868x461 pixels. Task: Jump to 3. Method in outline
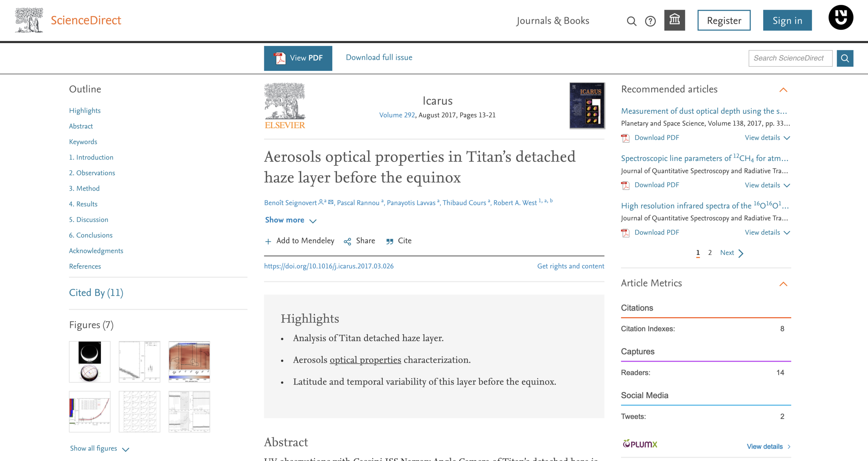pyautogui.click(x=84, y=188)
